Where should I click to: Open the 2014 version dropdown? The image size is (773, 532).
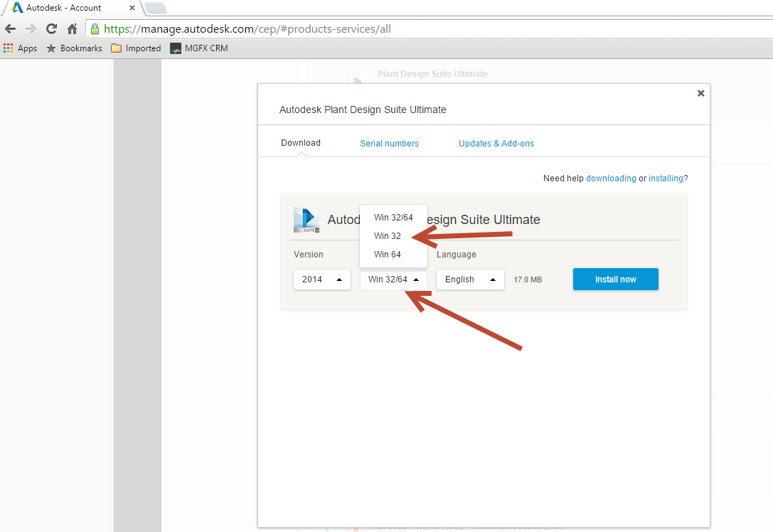pos(322,280)
